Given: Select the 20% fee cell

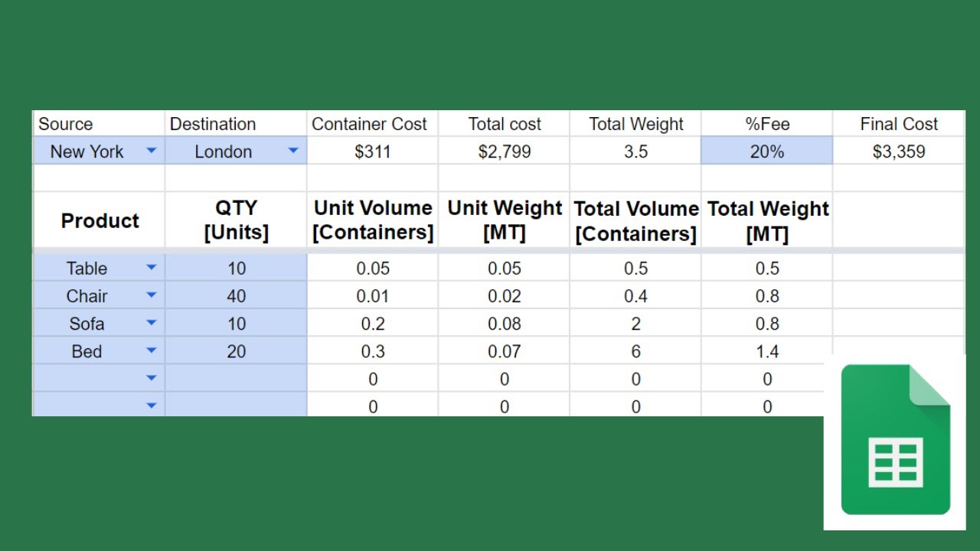Looking at the screenshot, I should [766, 152].
